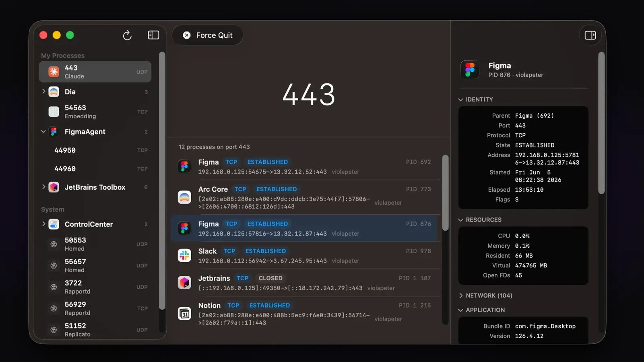Select the Claude 443 process icon
644x362 pixels.
[54, 72]
